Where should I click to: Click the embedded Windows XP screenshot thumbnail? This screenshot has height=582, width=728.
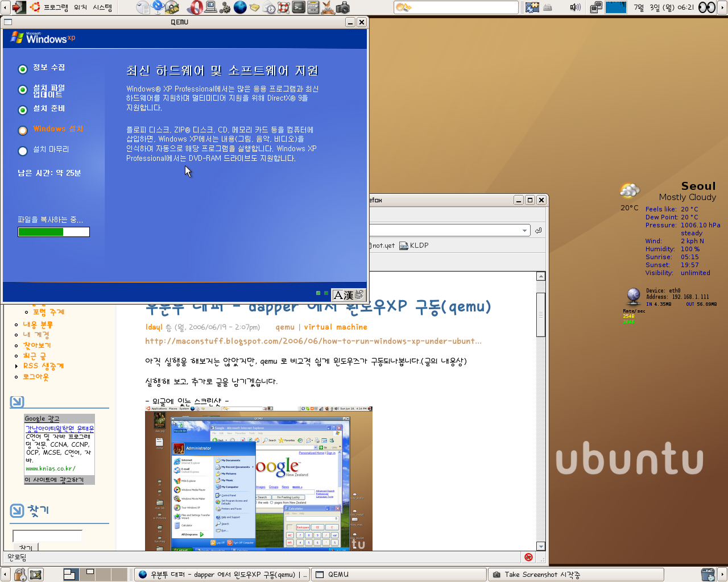[259, 479]
